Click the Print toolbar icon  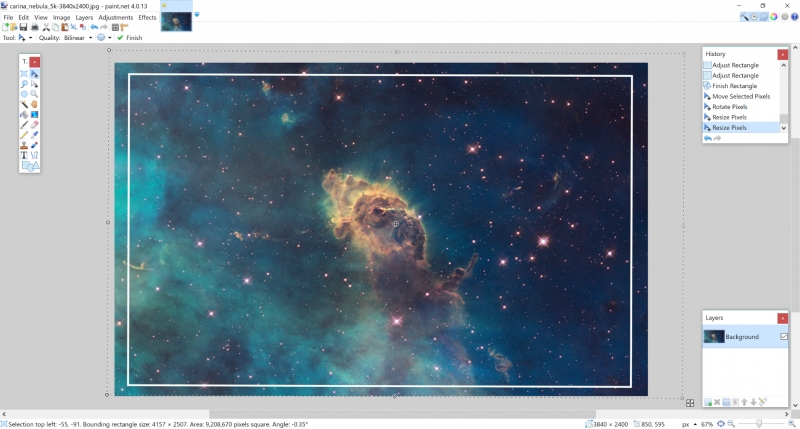(35, 27)
